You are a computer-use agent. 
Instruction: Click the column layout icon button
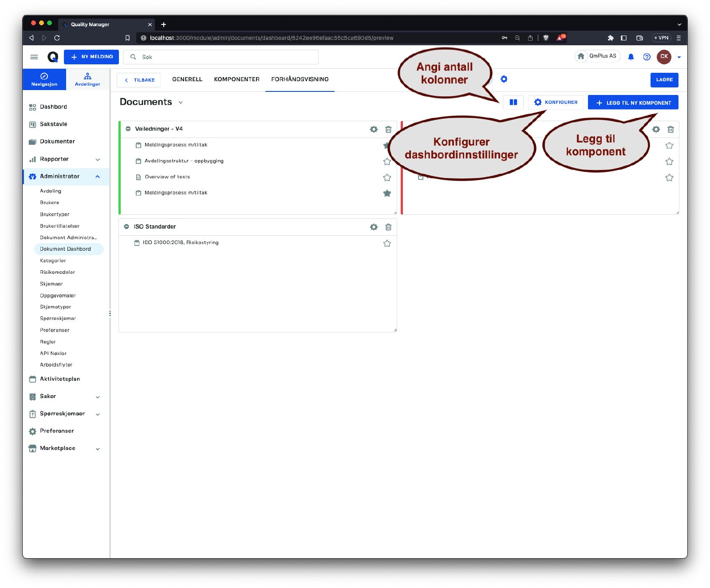(513, 102)
